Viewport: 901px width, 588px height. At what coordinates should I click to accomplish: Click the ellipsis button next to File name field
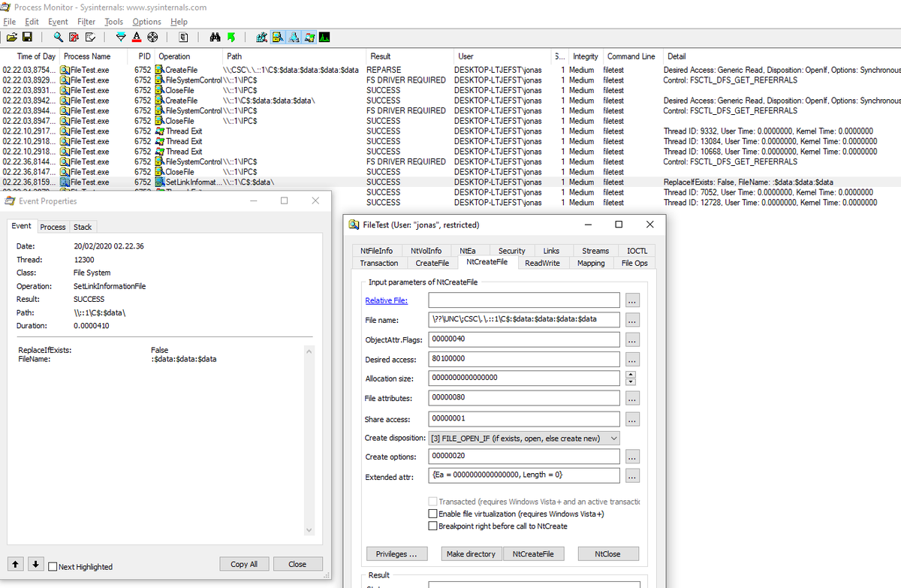[632, 320]
